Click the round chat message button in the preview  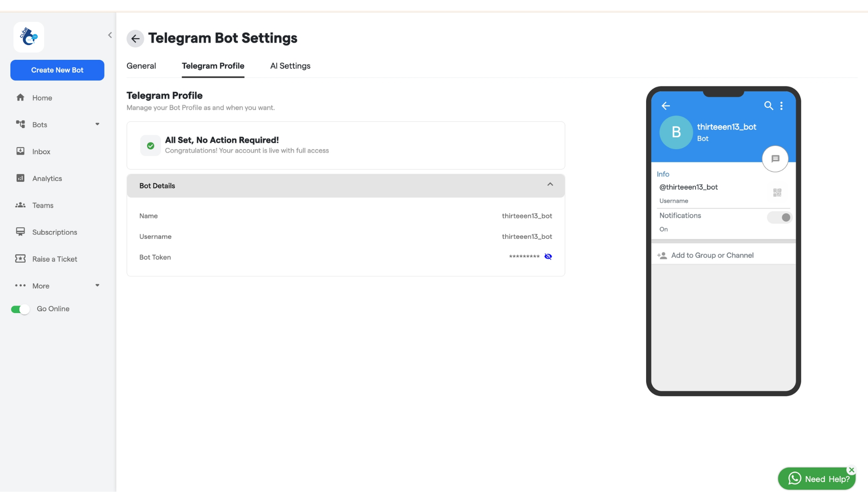[775, 159]
